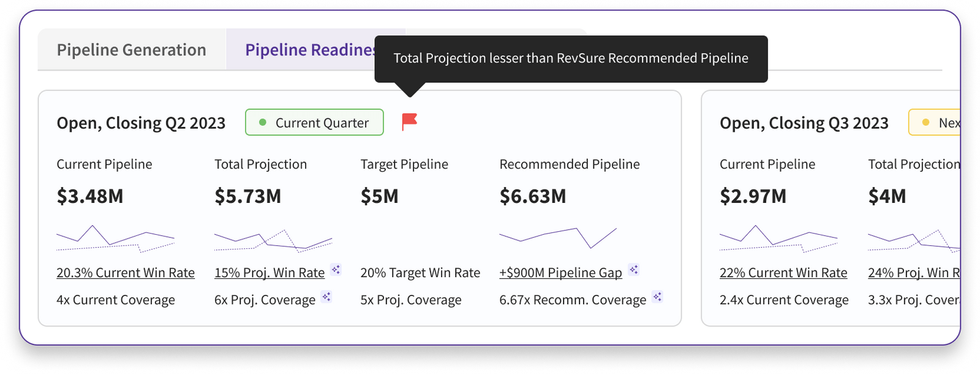980x374 pixels.
Task: Click the sparkle icon beside +$900M Pipeline Gap
Action: pyautogui.click(x=634, y=270)
